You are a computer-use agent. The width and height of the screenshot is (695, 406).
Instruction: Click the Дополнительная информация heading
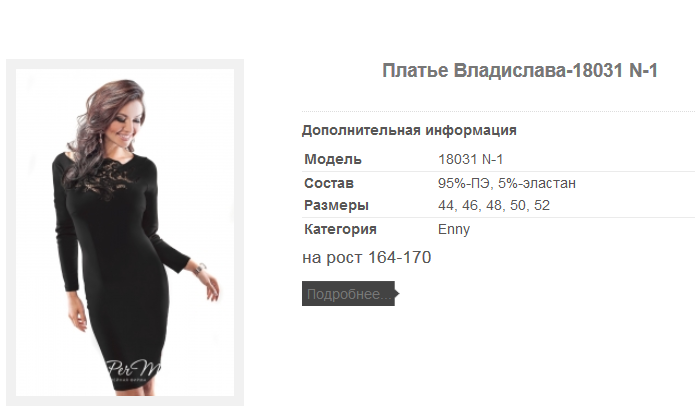409,130
